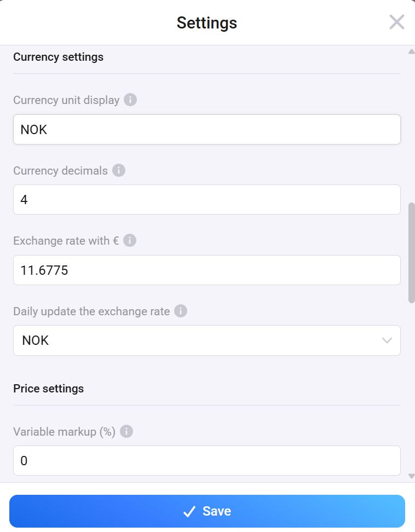Click info icon beside Variable markup (%)
The height and width of the screenshot is (532, 415).
click(126, 431)
